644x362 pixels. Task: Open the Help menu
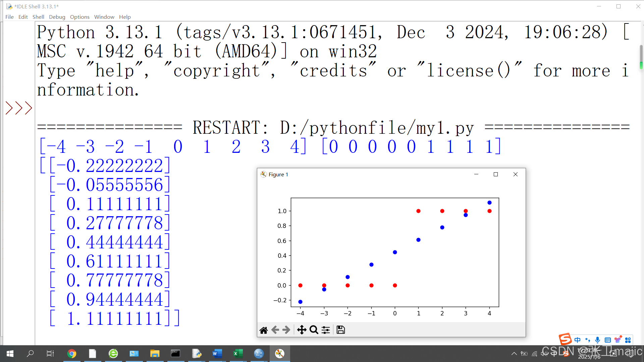(125, 17)
